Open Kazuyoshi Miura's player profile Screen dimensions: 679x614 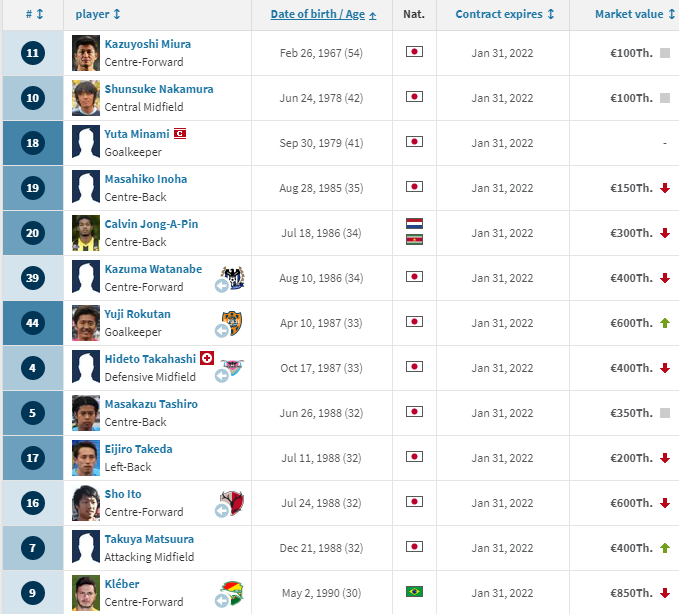click(x=148, y=44)
